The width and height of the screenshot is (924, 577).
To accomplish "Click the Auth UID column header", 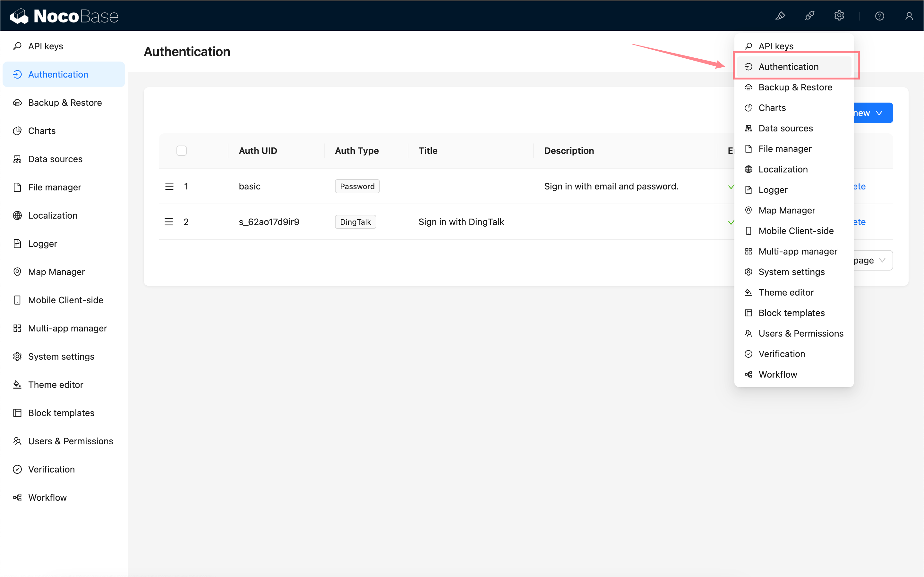I will pyautogui.click(x=258, y=151).
